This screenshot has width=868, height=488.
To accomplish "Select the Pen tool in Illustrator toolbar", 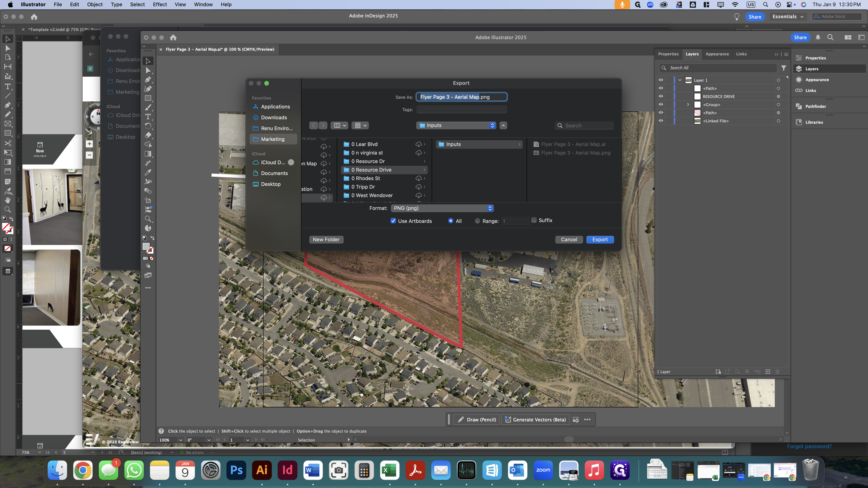I will pyautogui.click(x=148, y=79).
